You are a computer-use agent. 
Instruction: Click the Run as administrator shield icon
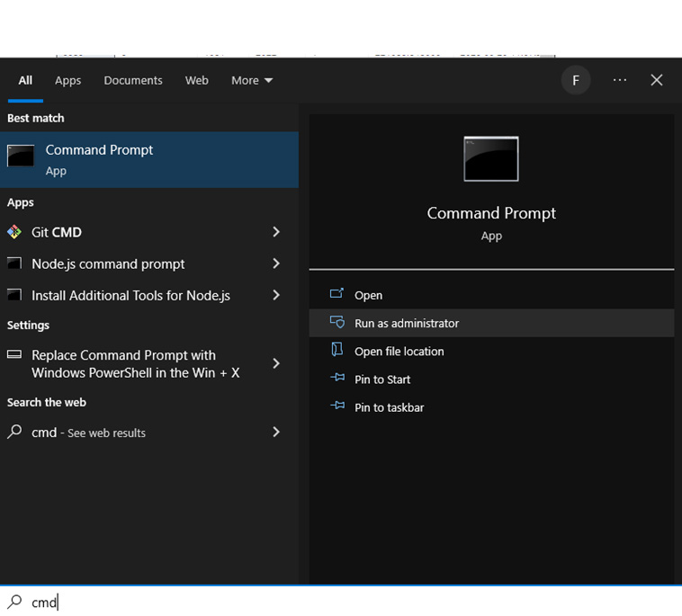pos(337,322)
